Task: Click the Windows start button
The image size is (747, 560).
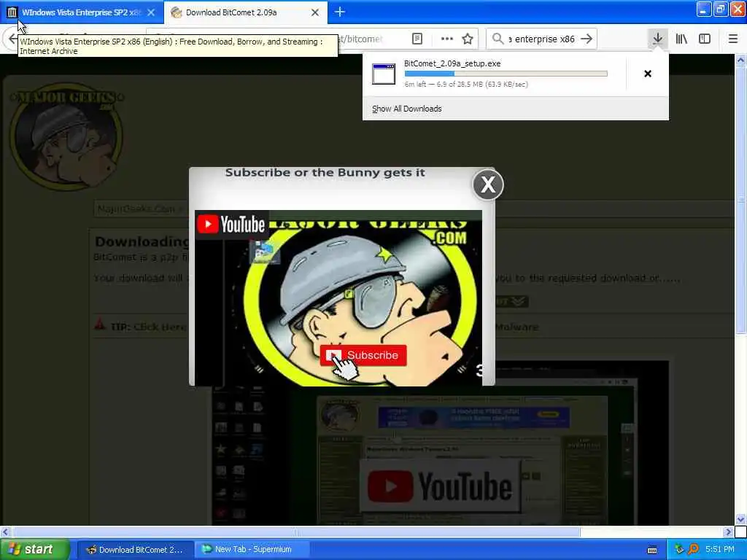Action: tap(35, 549)
